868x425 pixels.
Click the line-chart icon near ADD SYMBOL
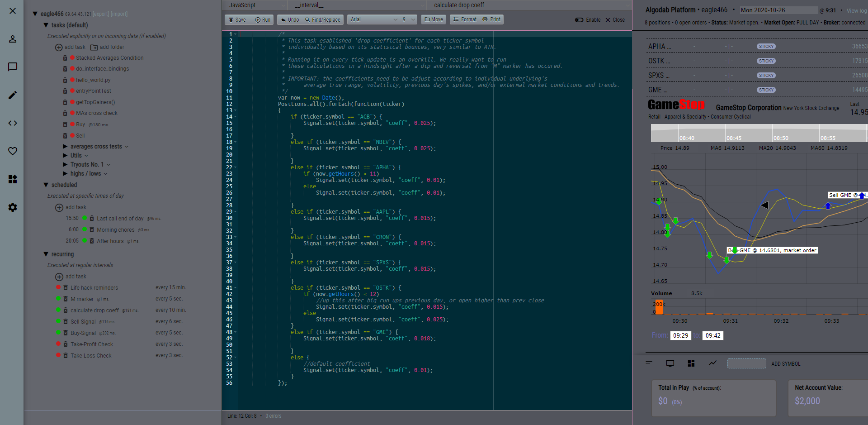point(712,363)
